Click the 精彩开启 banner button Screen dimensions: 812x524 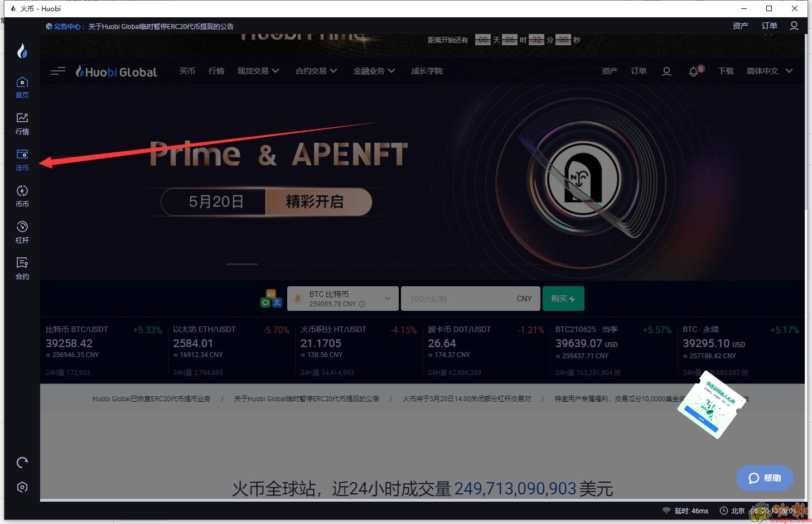318,201
